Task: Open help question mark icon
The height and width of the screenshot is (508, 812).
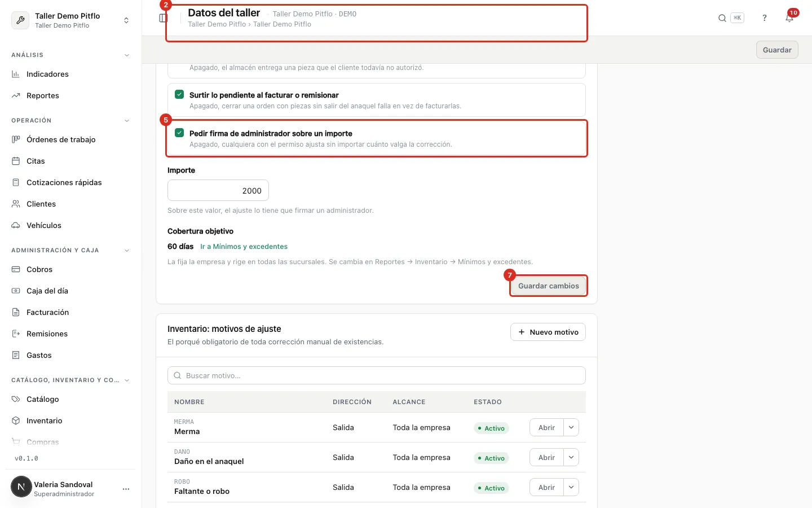Action: point(765,18)
